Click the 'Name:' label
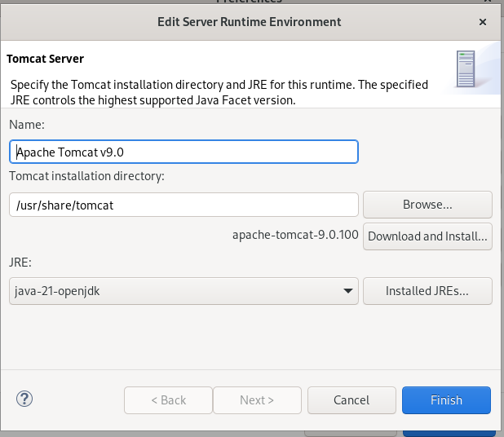 [27, 125]
